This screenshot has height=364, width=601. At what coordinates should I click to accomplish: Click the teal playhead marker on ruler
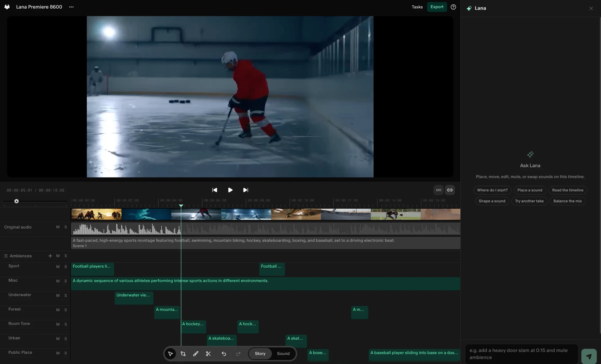click(x=181, y=206)
